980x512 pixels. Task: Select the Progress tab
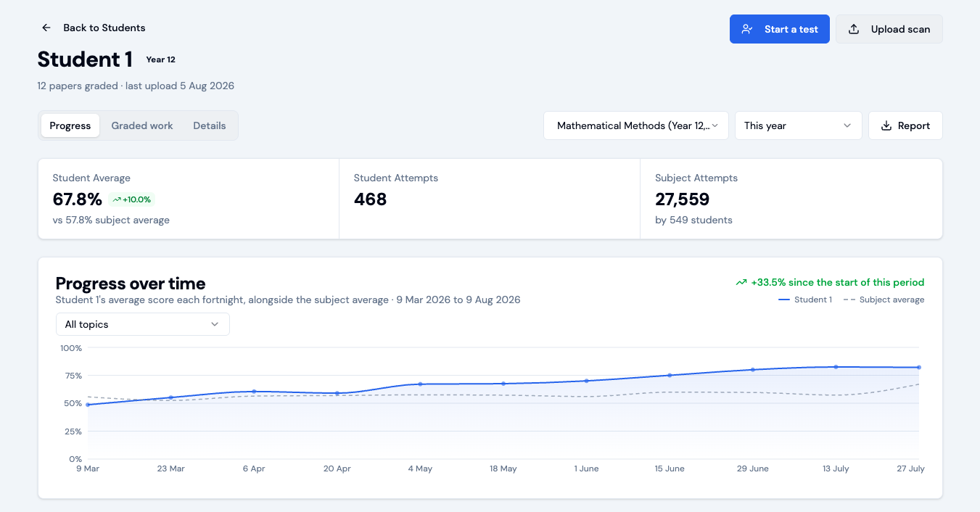[x=70, y=125]
